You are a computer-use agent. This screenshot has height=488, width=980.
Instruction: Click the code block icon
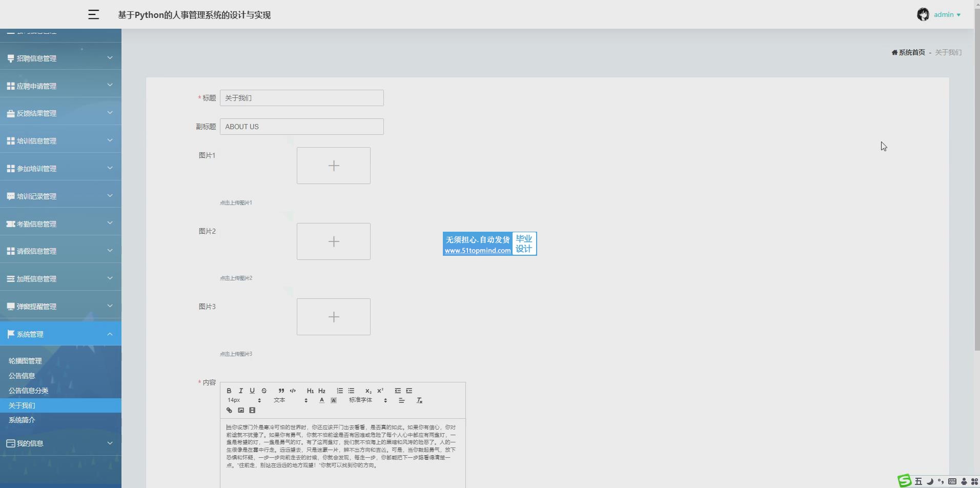click(x=293, y=391)
